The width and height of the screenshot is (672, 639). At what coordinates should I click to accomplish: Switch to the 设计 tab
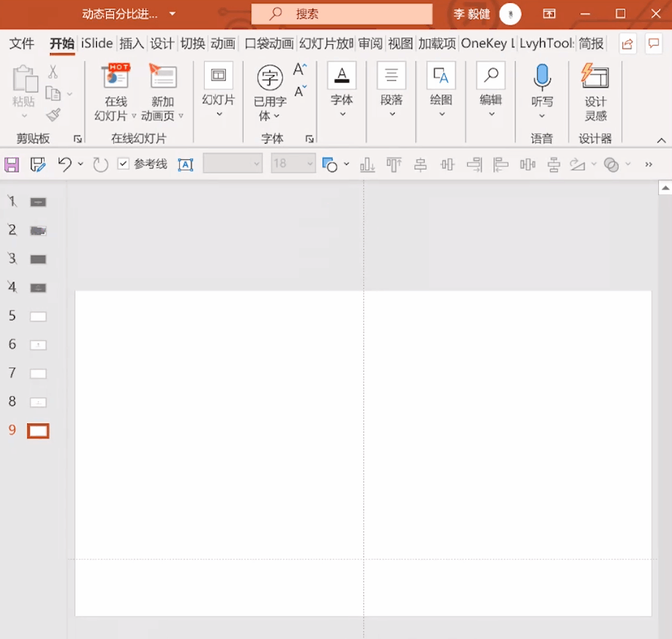(x=162, y=43)
